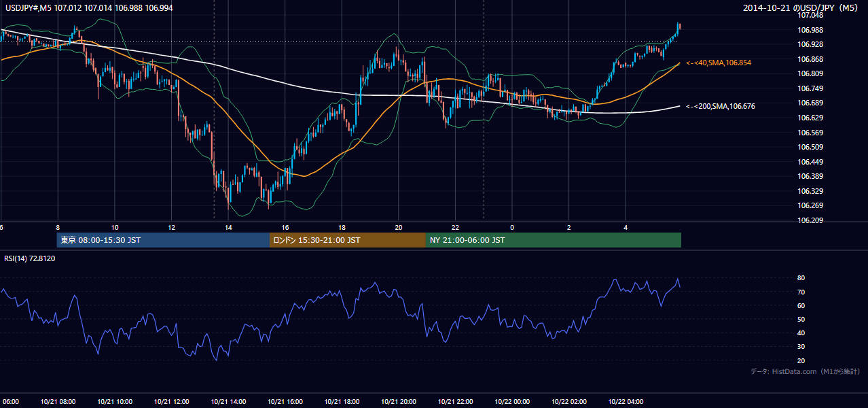Click the 10/21 16:00 time axis label
This screenshot has height=408, width=868.
pyautogui.click(x=285, y=402)
